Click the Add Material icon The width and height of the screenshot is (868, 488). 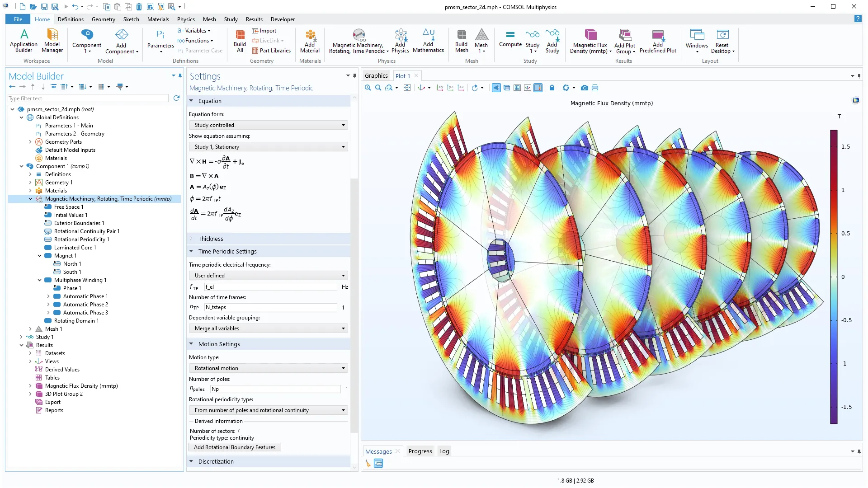tap(310, 40)
